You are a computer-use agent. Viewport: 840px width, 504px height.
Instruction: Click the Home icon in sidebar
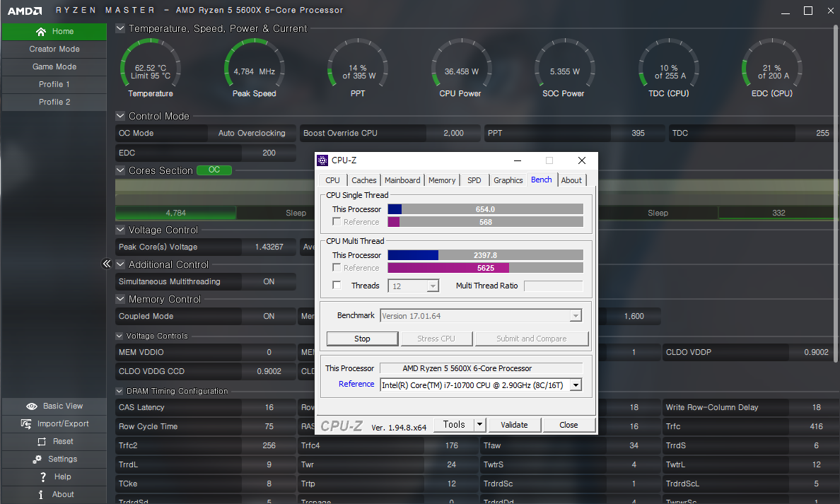point(41,32)
